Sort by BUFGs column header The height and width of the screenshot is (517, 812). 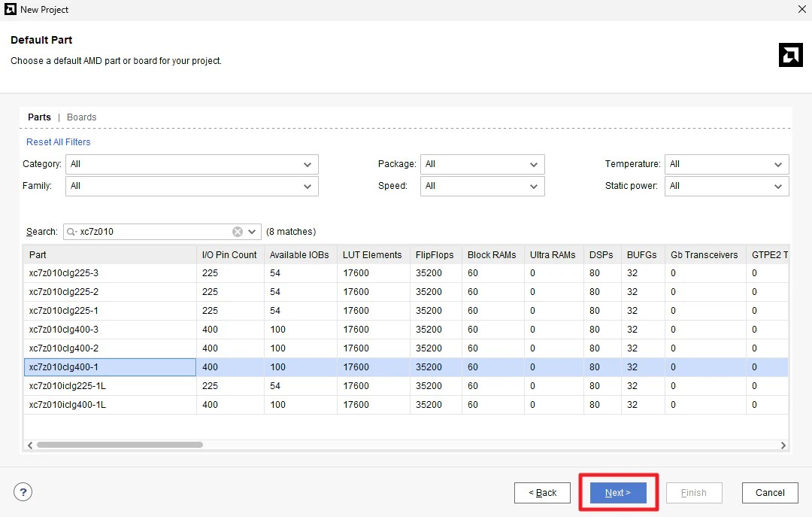(642, 254)
